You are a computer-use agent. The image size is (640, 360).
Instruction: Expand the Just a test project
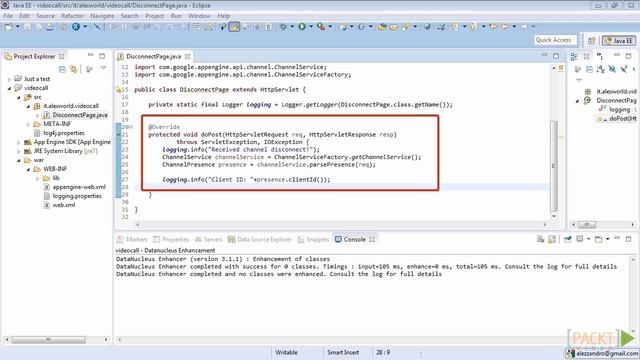(9, 79)
